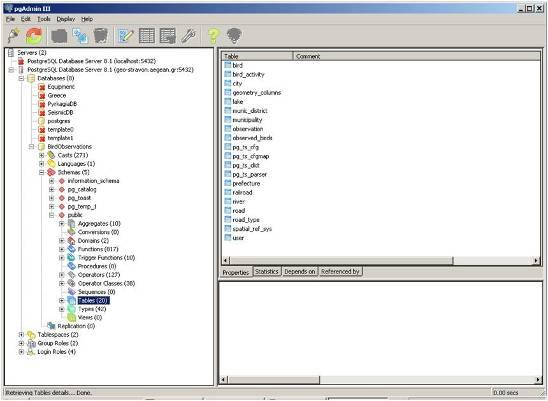Click the Login Roles node icon
The image size is (548, 401).
(31, 352)
